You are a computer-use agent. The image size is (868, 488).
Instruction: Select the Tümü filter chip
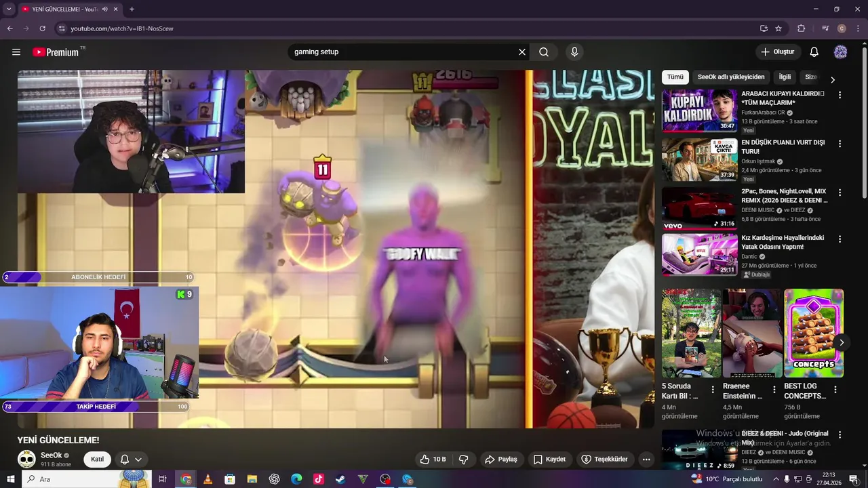(x=675, y=77)
